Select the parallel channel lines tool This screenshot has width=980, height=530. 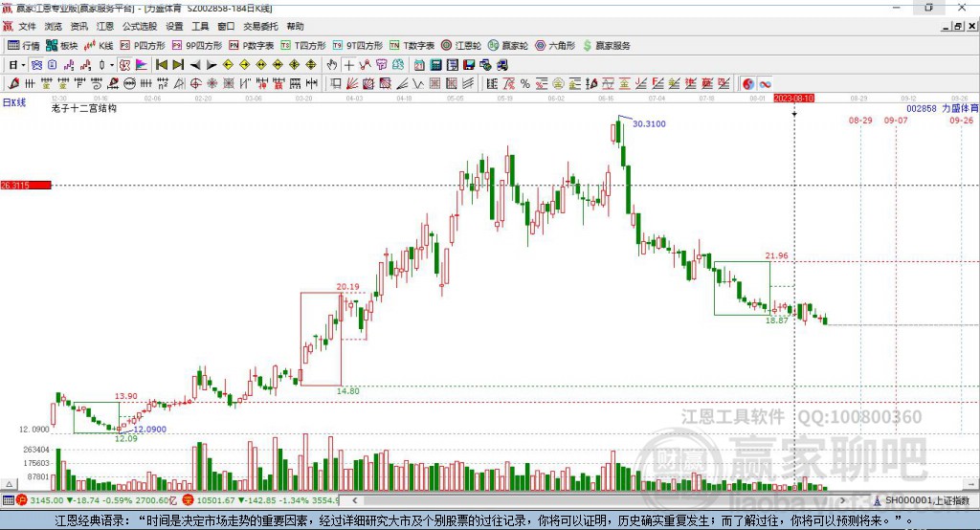point(468,84)
